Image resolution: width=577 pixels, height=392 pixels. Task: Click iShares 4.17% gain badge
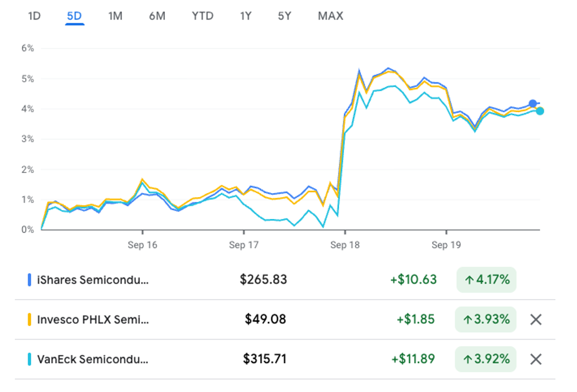(x=486, y=280)
